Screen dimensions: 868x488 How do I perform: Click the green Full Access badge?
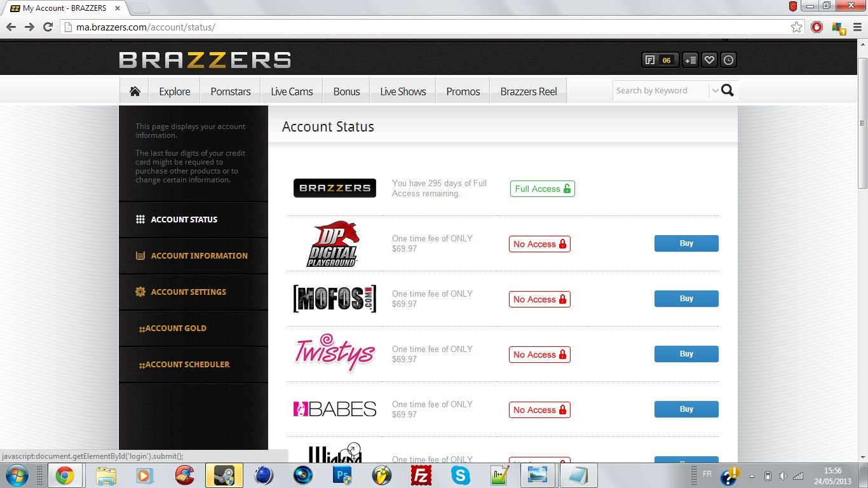(x=543, y=189)
